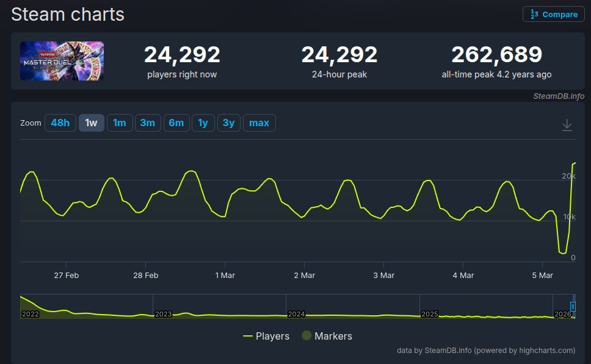Screen dimensions: 591x364
Task: Click the 10k y-axis label
Action: pyautogui.click(x=569, y=217)
